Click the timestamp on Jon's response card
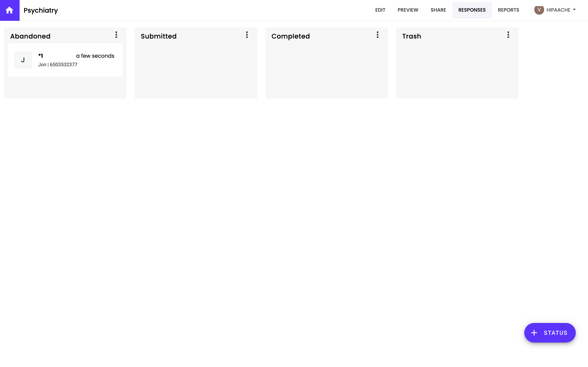 (x=95, y=56)
